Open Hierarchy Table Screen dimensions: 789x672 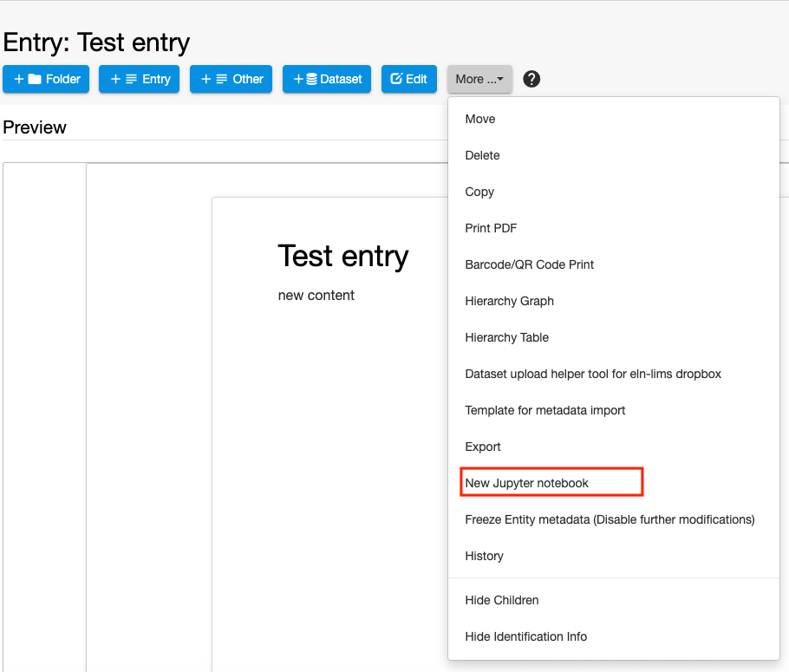(613, 338)
